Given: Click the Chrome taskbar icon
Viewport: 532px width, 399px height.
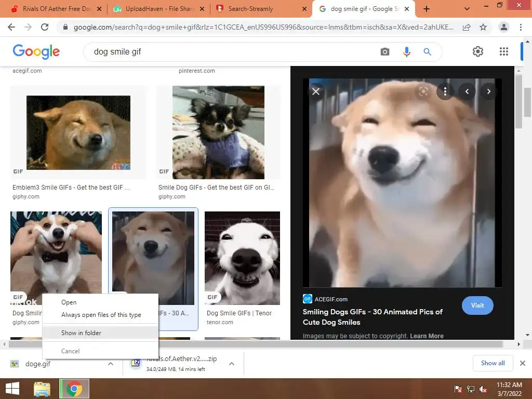Looking at the screenshot, I should click(74, 389).
